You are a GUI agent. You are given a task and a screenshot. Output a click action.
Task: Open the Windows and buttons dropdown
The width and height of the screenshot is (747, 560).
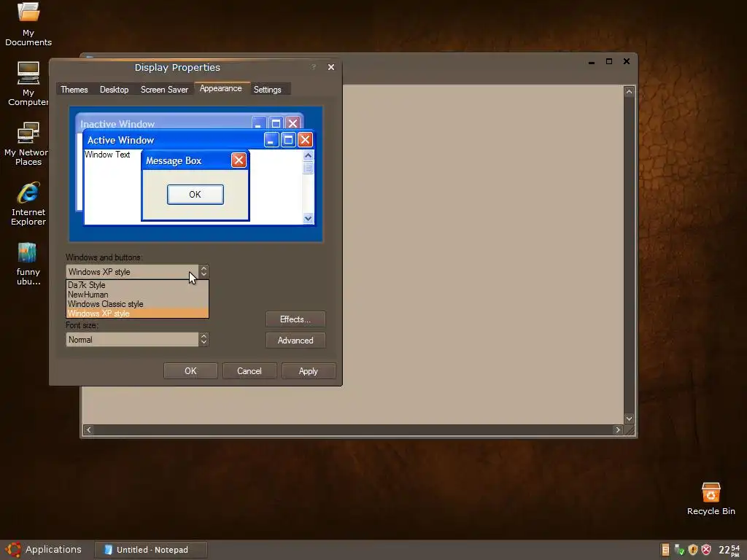137,272
